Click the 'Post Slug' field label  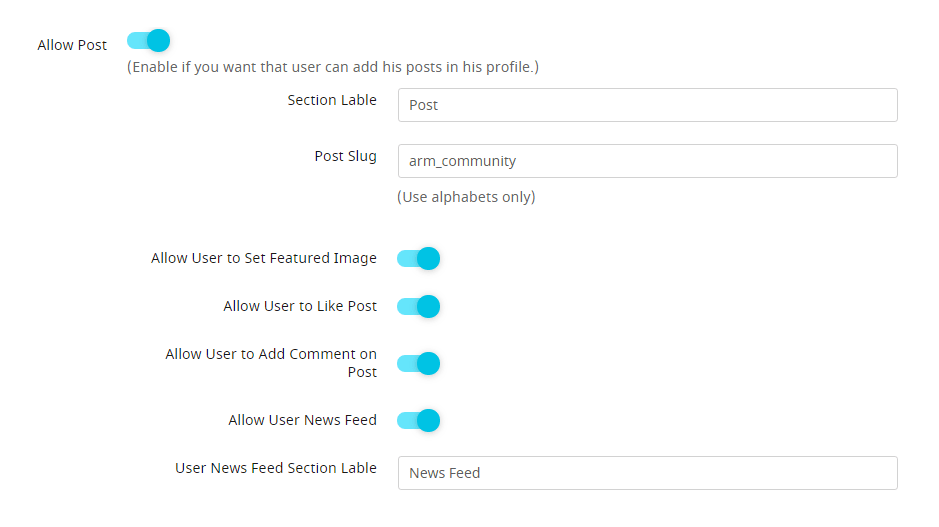346,156
